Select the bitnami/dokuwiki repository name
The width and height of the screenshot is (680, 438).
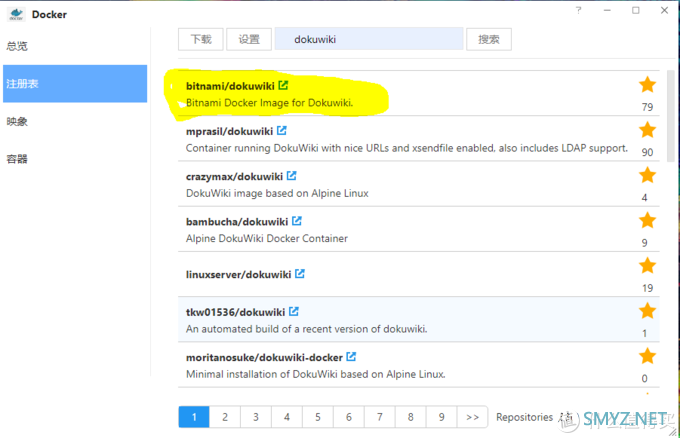230,86
